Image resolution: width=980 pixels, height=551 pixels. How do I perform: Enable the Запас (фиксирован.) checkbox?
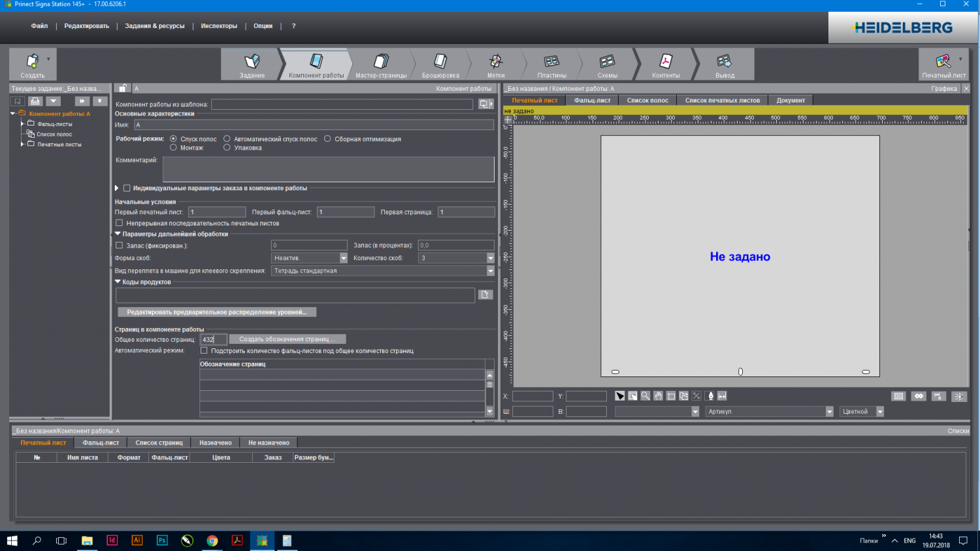[x=120, y=246]
